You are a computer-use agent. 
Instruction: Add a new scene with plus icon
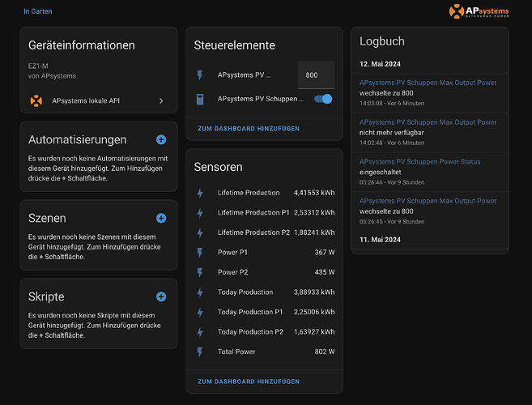161,218
